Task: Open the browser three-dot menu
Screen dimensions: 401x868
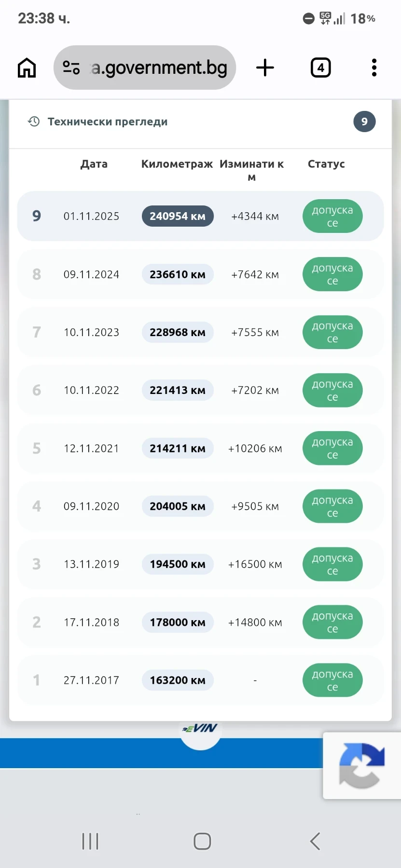Action: [x=374, y=68]
